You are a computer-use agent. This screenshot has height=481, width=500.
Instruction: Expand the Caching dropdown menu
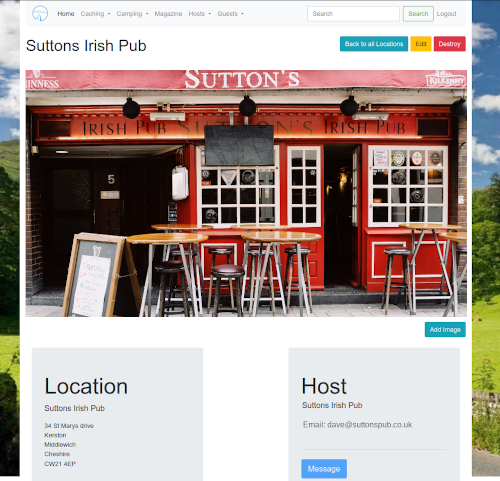click(95, 14)
